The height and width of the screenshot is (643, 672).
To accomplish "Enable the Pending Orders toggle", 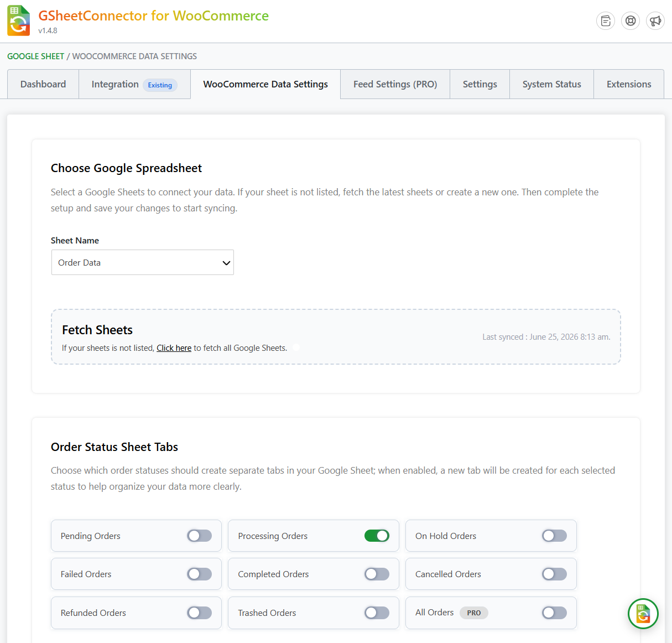I will [199, 536].
